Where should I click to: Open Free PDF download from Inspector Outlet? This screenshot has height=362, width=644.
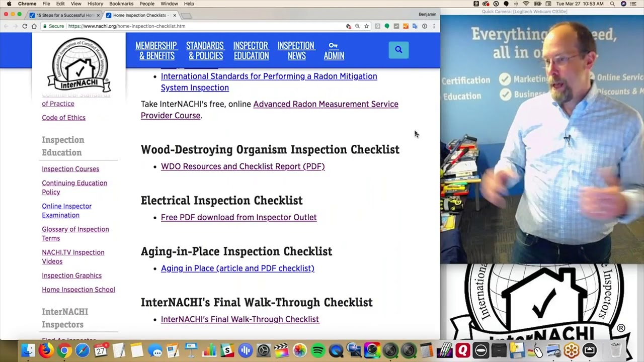(238, 217)
